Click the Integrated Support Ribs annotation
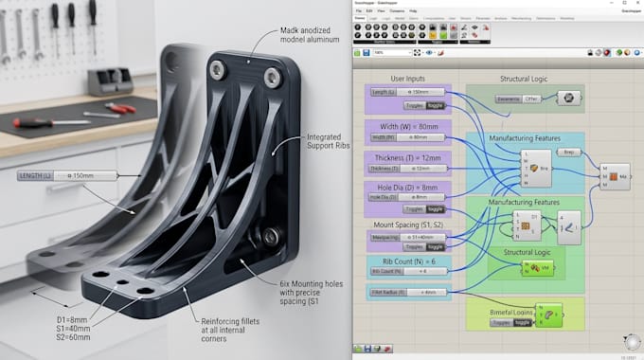Image resolution: width=644 pixels, height=360 pixels. point(329,141)
